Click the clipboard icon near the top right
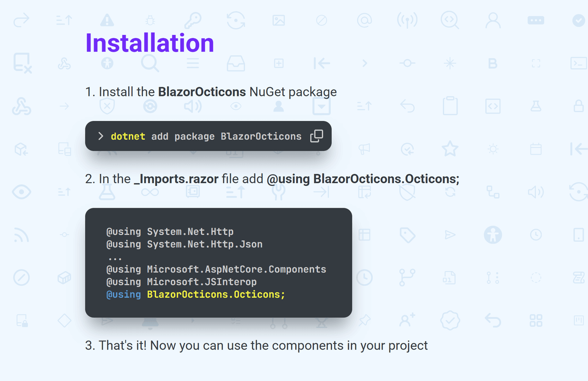Screen dimensions: 588x381 (x=450, y=106)
